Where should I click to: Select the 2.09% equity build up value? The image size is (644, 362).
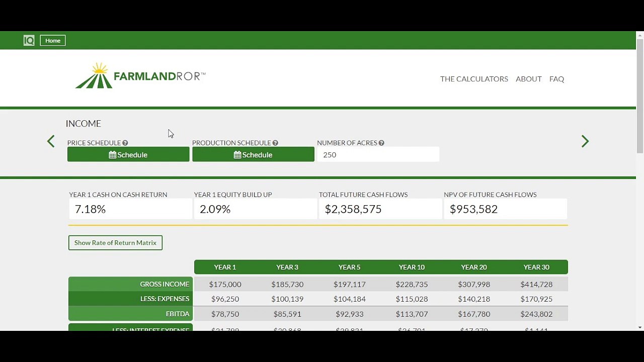[215, 209]
